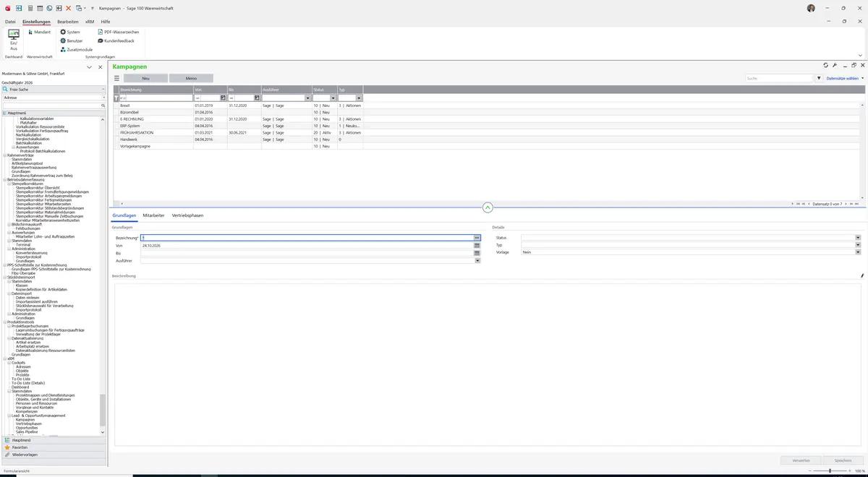Open Wiedervorlagen in the sidebar

tap(54, 455)
